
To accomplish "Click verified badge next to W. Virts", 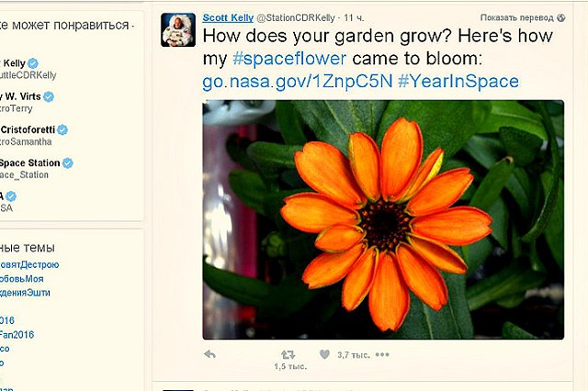I will coord(49,96).
